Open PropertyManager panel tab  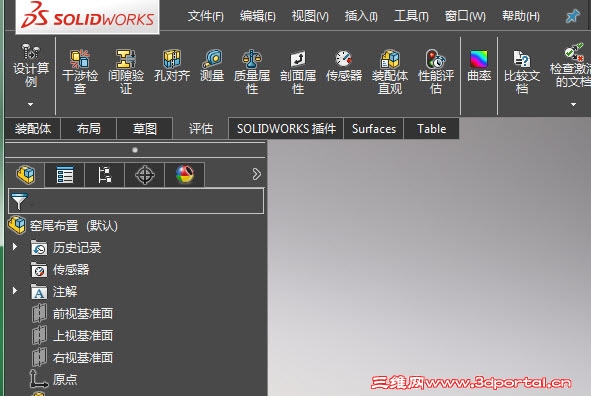64,174
